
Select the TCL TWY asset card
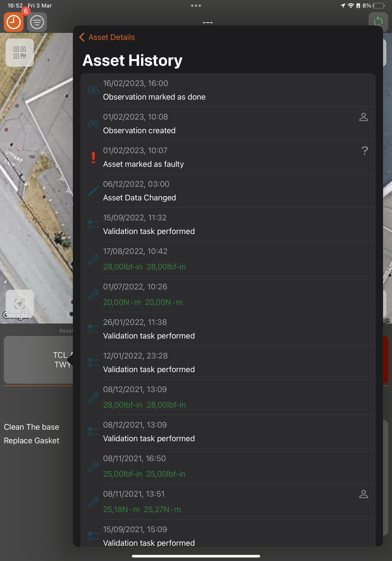(38, 360)
